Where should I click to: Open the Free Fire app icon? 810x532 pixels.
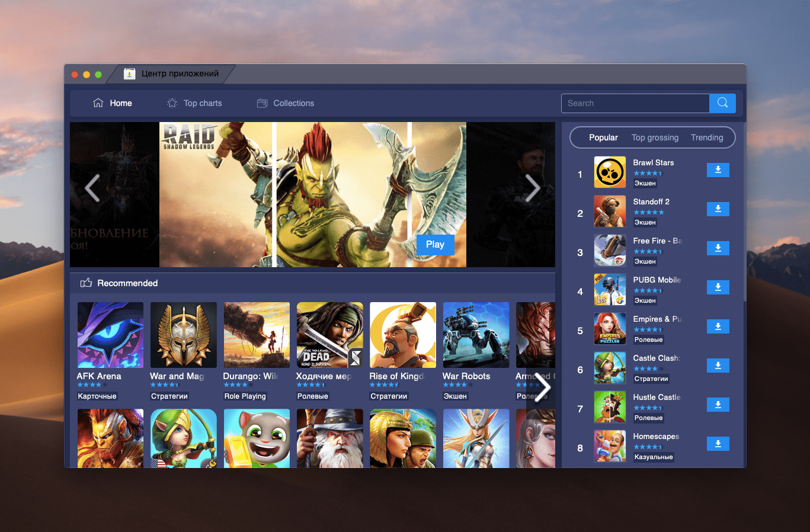click(x=610, y=251)
